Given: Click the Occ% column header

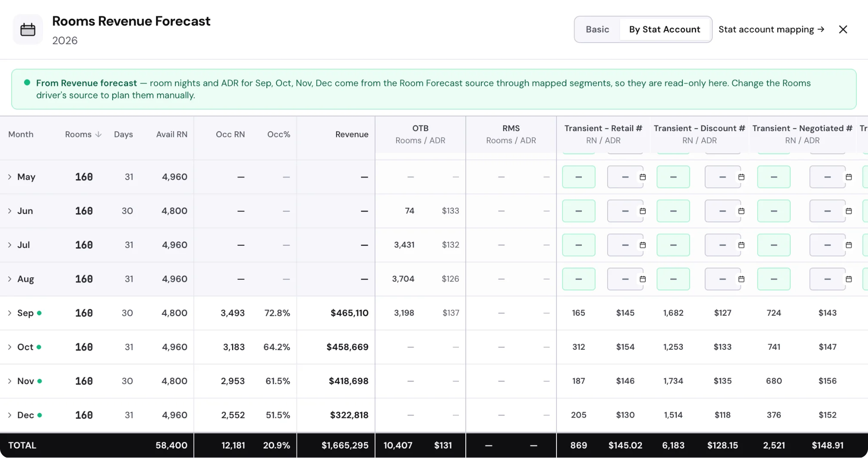Looking at the screenshot, I should point(278,134).
